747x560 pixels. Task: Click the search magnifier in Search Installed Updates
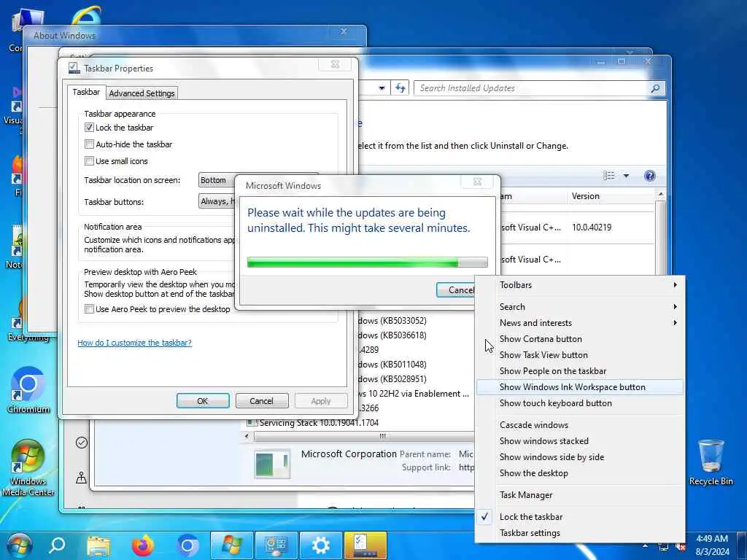click(656, 88)
